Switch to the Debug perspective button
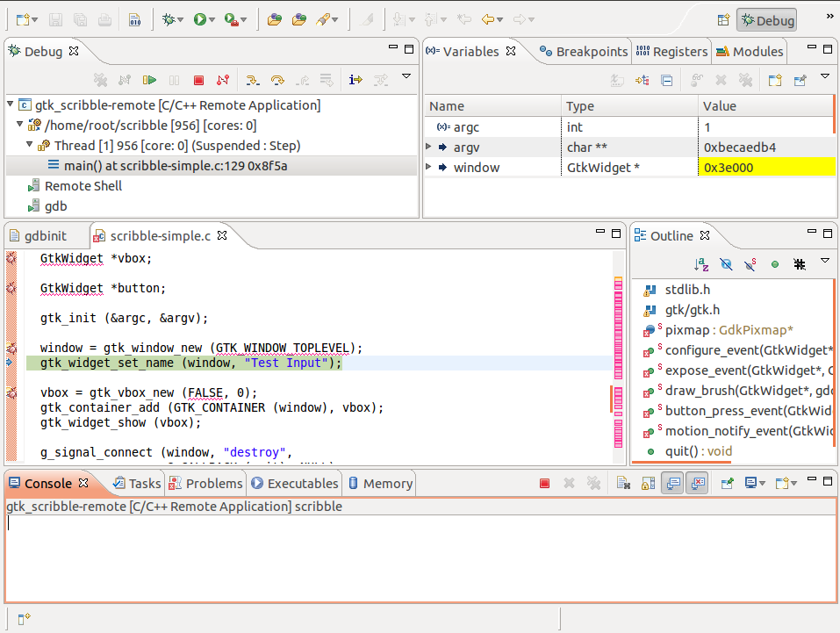 (766, 20)
